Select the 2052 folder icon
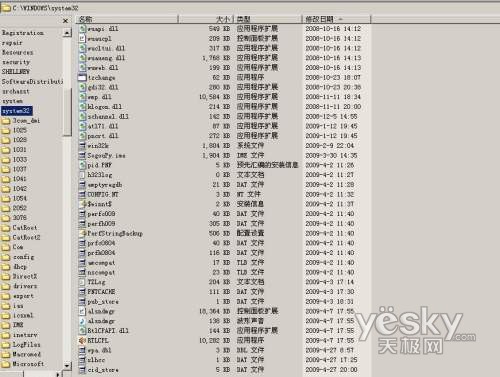The height and width of the screenshot is (377, 500). click(6, 208)
